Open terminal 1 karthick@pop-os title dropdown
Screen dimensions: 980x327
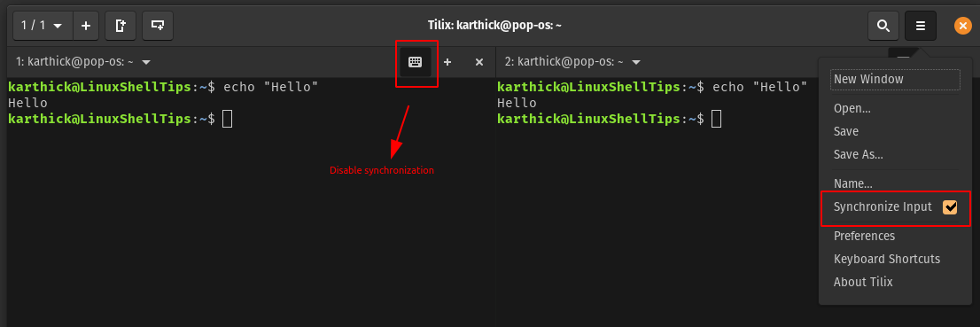coord(84,62)
